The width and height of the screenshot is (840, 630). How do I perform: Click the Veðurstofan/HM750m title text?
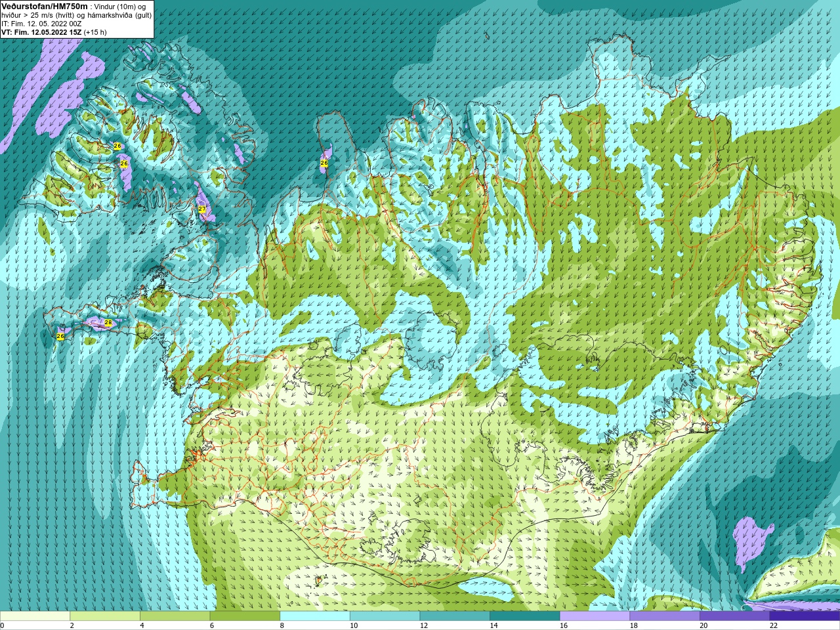[x=44, y=6]
